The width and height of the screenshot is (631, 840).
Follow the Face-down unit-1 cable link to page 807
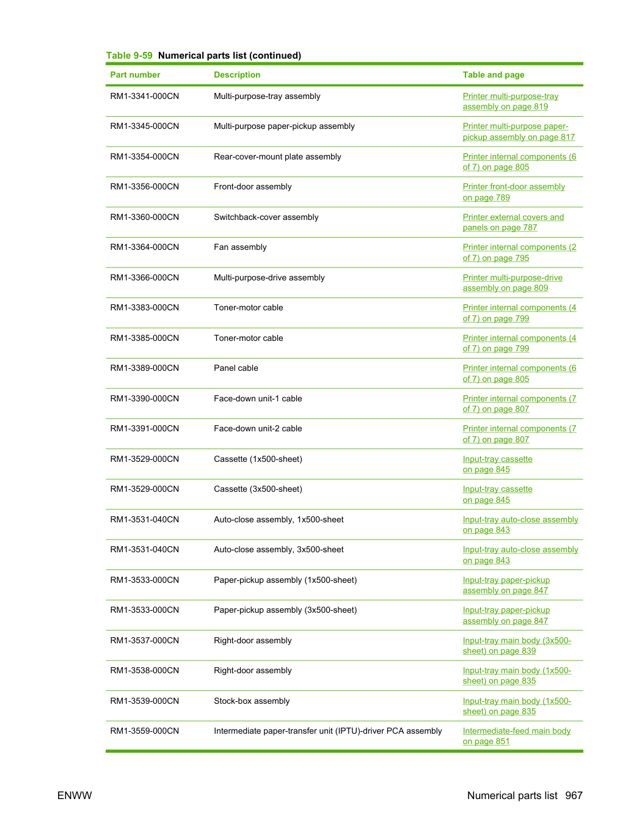click(x=519, y=404)
